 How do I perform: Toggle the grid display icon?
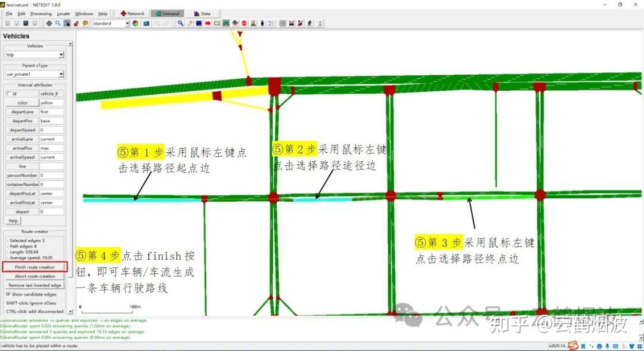[x=281, y=24]
